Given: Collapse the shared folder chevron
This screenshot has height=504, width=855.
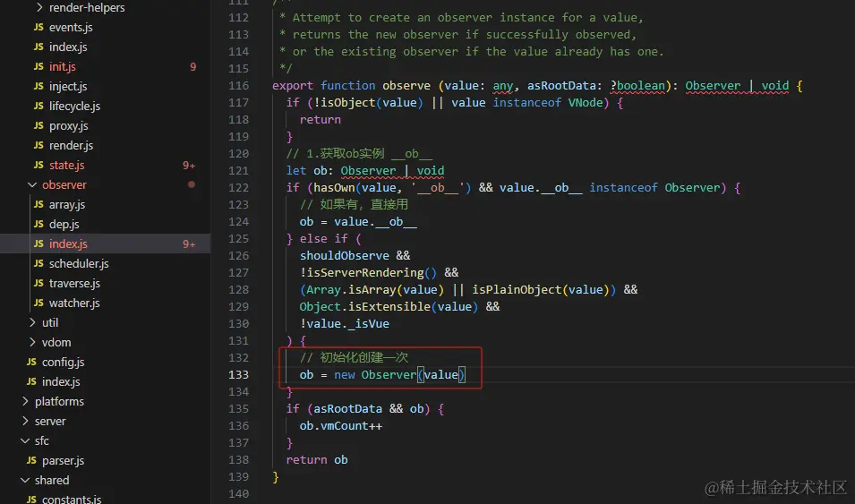Looking at the screenshot, I should (25, 480).
